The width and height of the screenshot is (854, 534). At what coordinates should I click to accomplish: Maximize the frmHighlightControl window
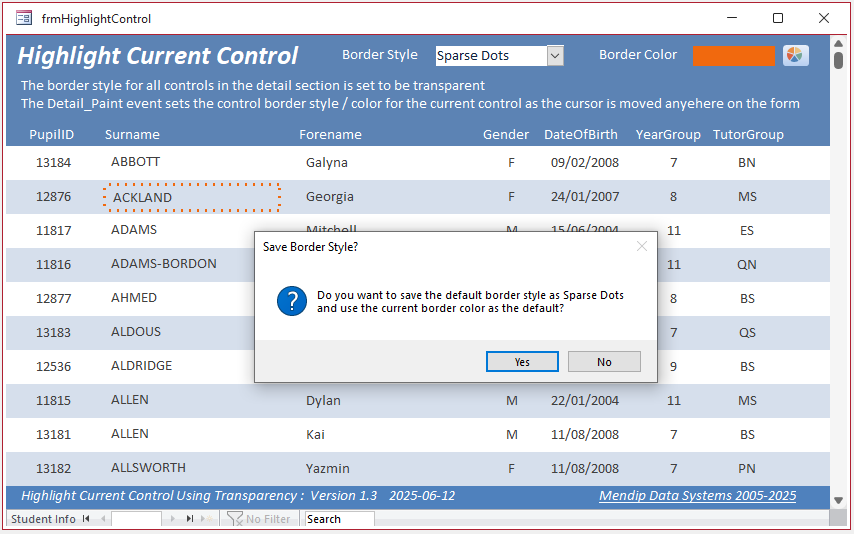tap(778, 18)
